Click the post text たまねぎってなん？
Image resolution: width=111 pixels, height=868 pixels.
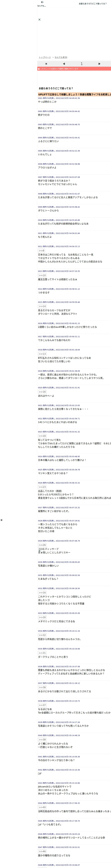tap(48, 579)
